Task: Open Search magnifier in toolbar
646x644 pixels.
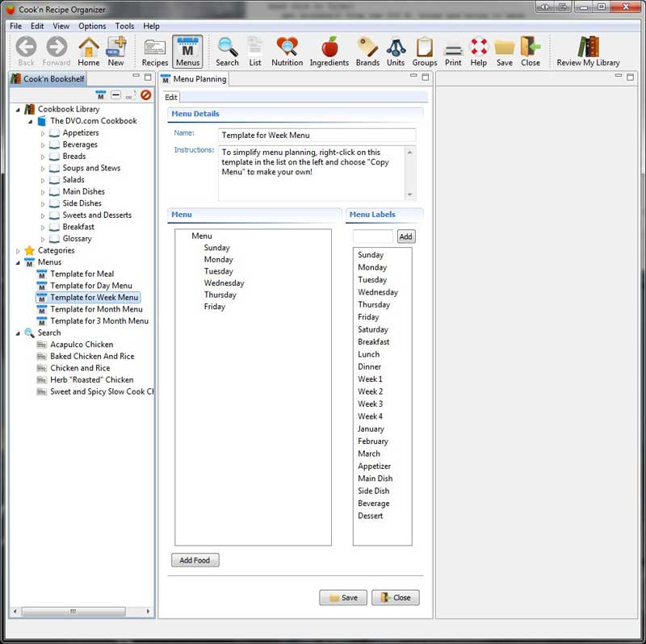Action: [x=227, y=52]
